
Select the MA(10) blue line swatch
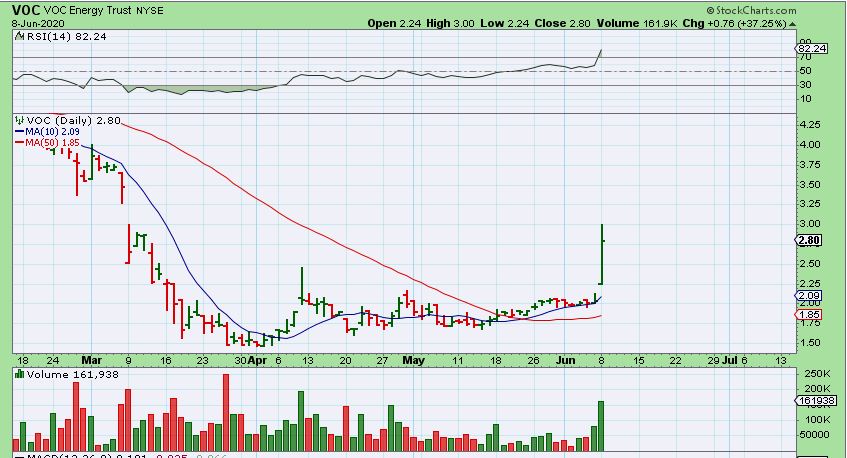[x=19, y=132]
